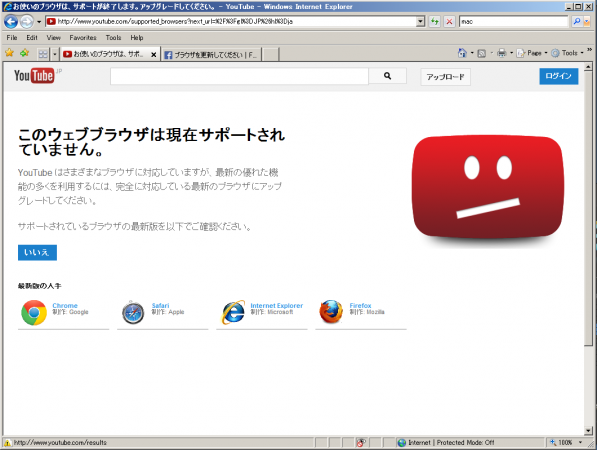
Task: Open the Tools menu in menu bar
Action: click(x=113, y=37)
